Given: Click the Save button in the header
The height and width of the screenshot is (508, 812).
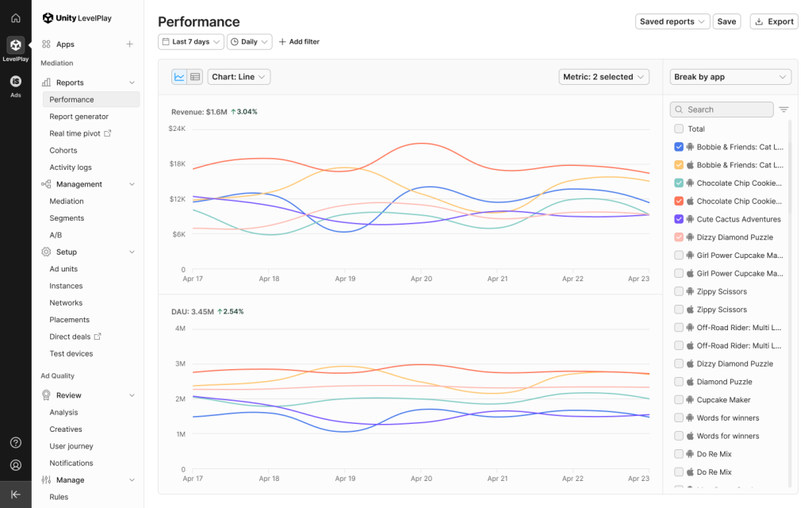Looking at the screenshot, I should click(x=726, y=21).
